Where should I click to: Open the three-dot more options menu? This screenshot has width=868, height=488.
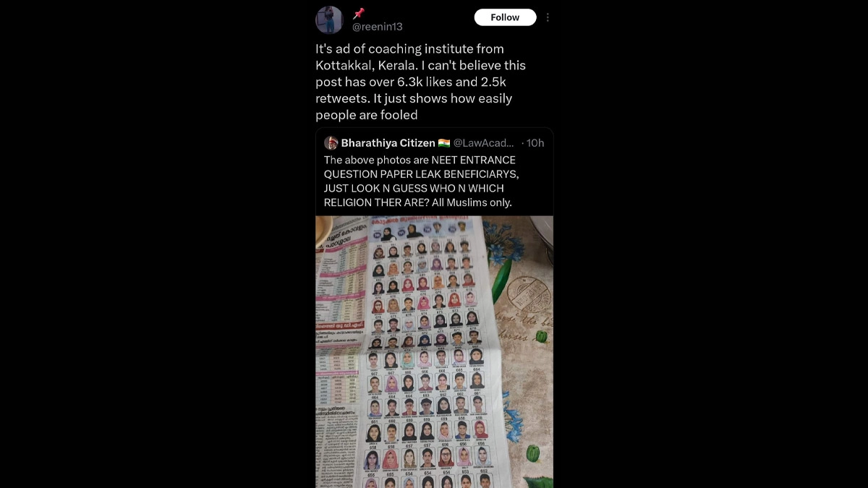pos(548,17)
